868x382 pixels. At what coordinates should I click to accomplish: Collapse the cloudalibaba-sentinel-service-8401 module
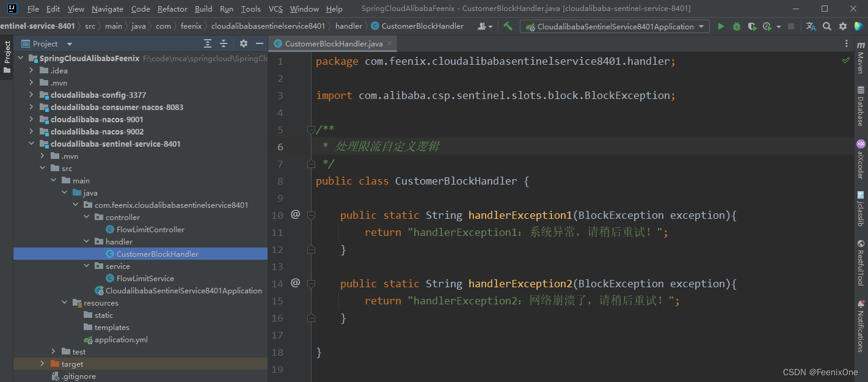point(32,144)
